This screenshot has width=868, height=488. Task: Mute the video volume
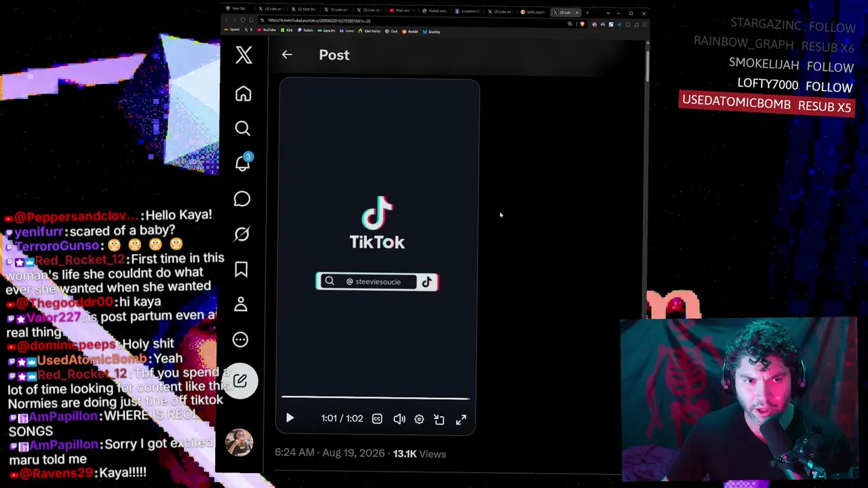[x=399, y=419]
